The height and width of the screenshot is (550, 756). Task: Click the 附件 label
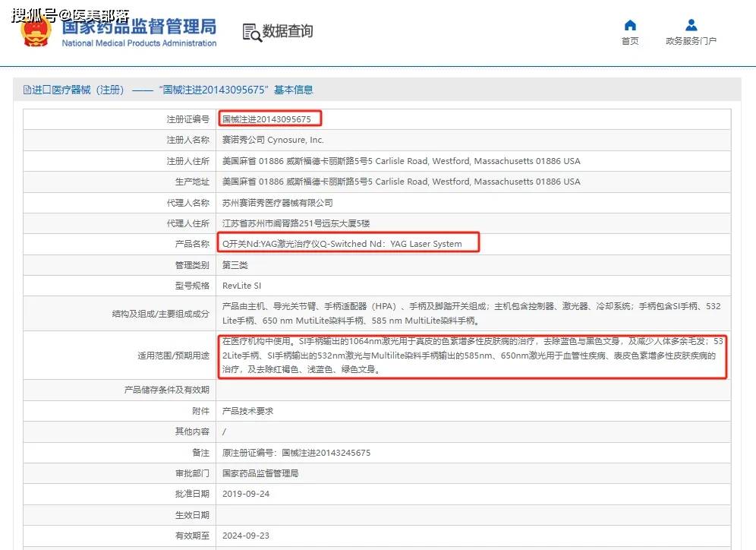coord(201,411)
